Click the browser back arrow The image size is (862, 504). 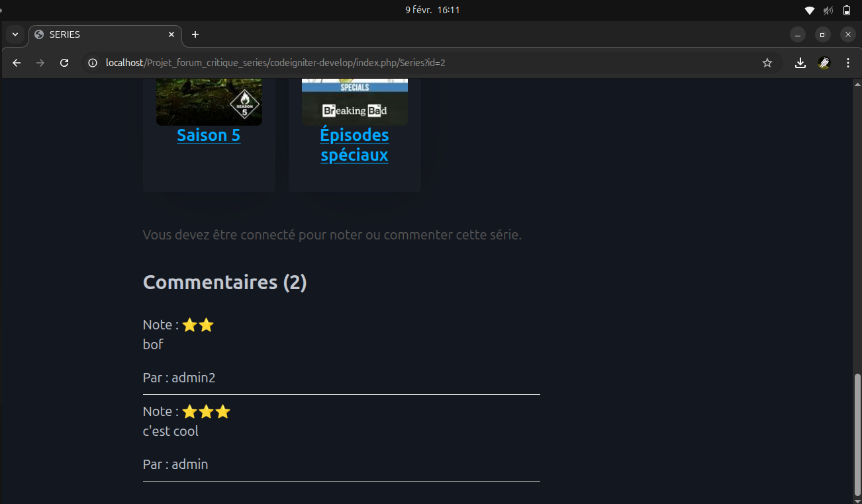(x=17, y=63)
